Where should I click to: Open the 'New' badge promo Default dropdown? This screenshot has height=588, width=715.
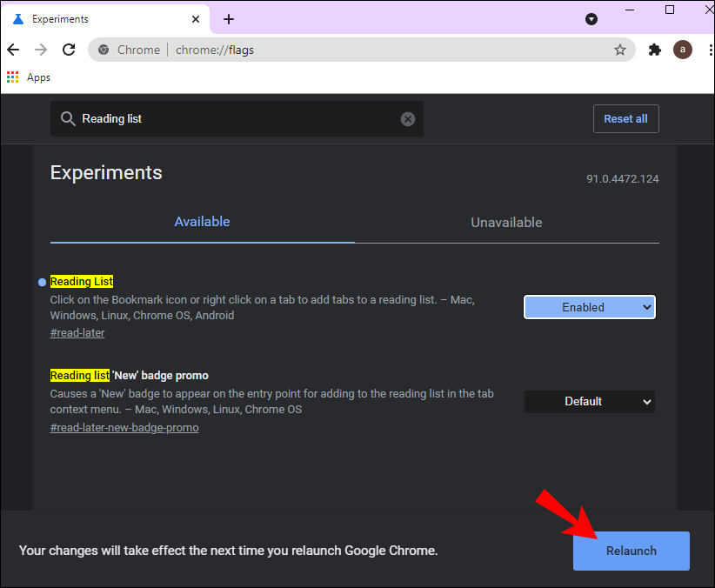pyautogui.click(x=589, y=401)
